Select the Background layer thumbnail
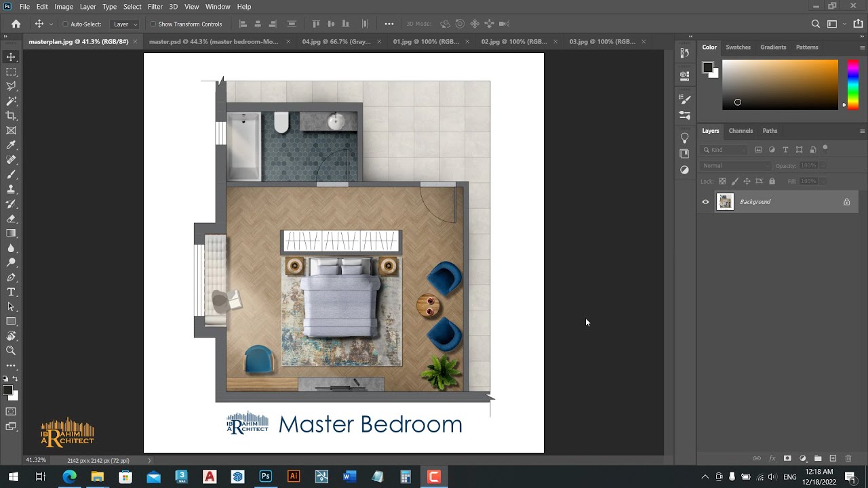Viewport: 868px width, 488px height. click(x=725, y=202)
